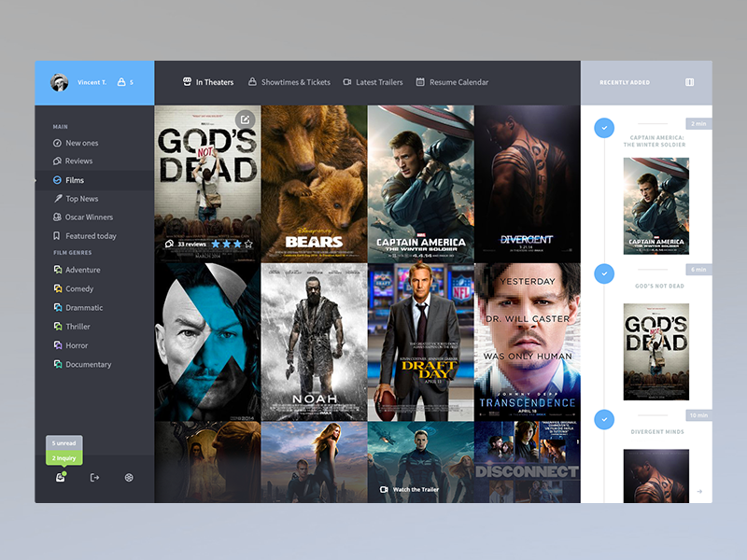Image resolution: width=747 pixels, height=560 pixels.
Task: Click the reviews speech bubble icon
Action: tap(169, 244)
